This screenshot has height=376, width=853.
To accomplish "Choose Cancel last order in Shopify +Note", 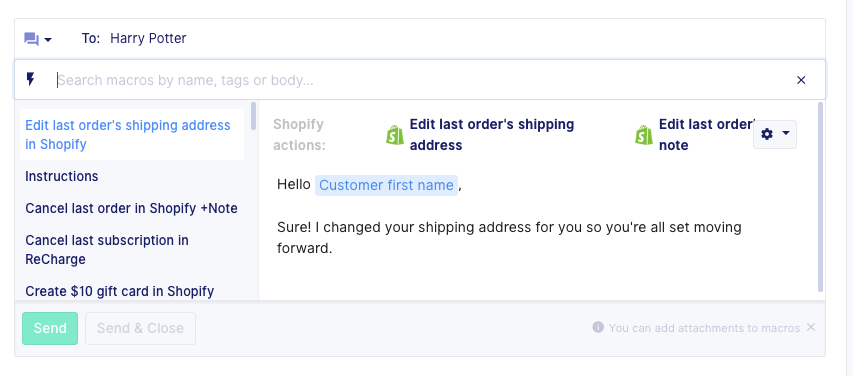I will click(132, 208).
